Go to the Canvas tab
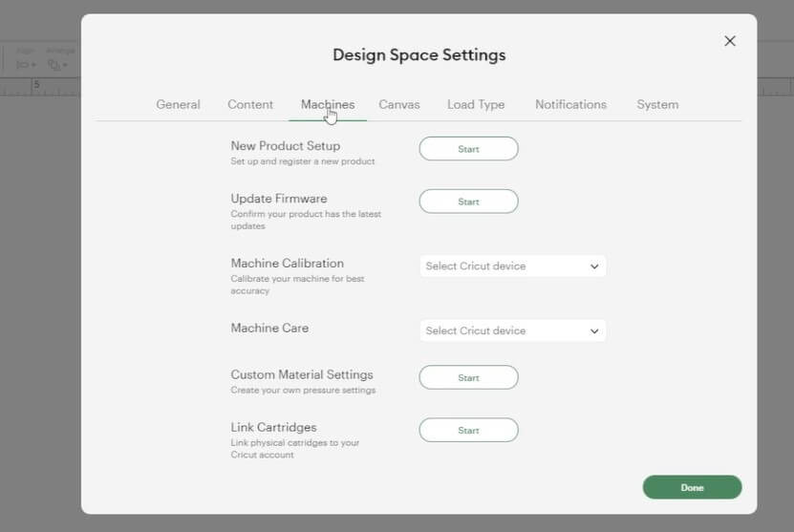This screenshot has height=532, width=794. click(x=399, y=104)
